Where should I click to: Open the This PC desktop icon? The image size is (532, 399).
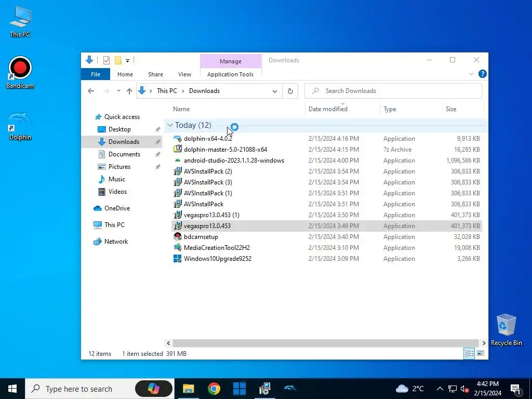point(20,21)
